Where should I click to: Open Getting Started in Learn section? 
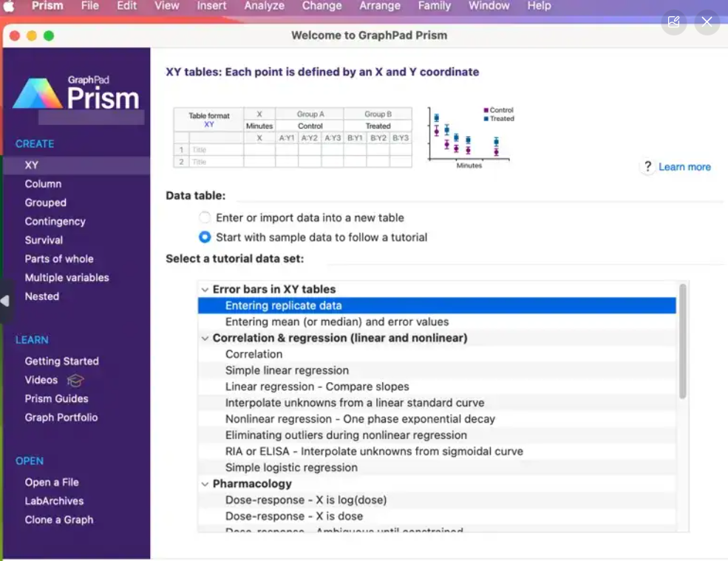pyautogui.click(x=62, y=361)
